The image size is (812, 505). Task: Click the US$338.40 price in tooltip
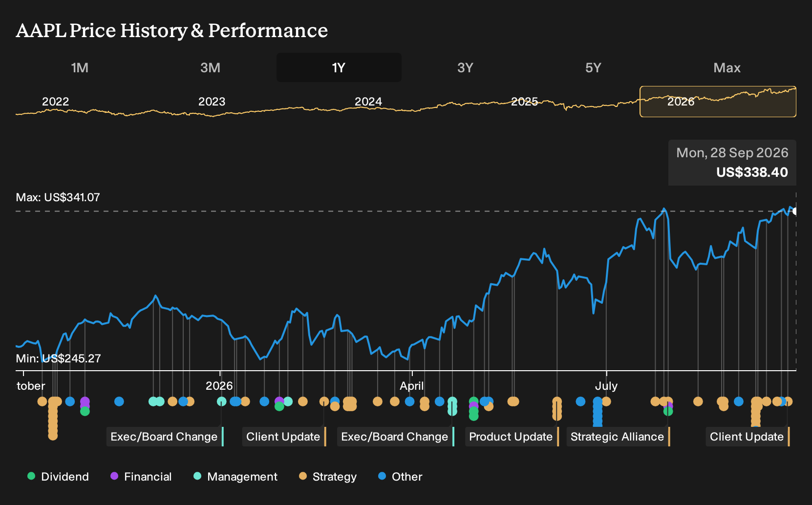[752, 172]
